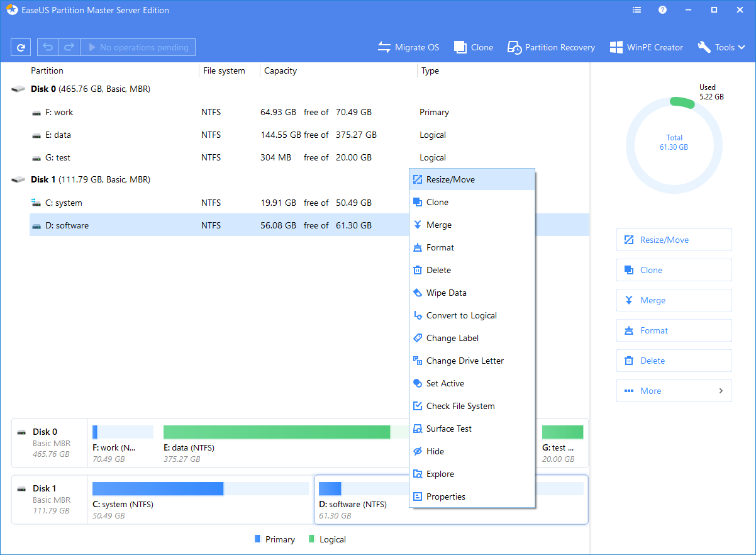Screen dimensions: 756x555
Task: Open the operations list icon near the top right
Action: click(636, 9)
